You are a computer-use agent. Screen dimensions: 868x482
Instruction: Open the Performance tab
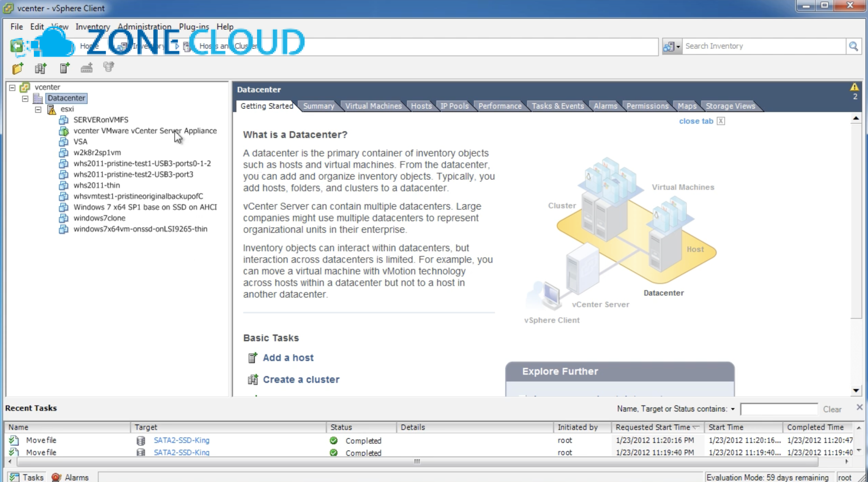pos(500,106)
